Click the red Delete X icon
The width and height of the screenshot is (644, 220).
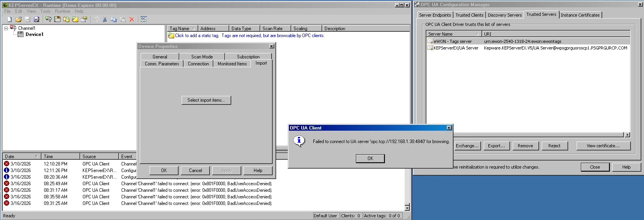click(132, 19)
